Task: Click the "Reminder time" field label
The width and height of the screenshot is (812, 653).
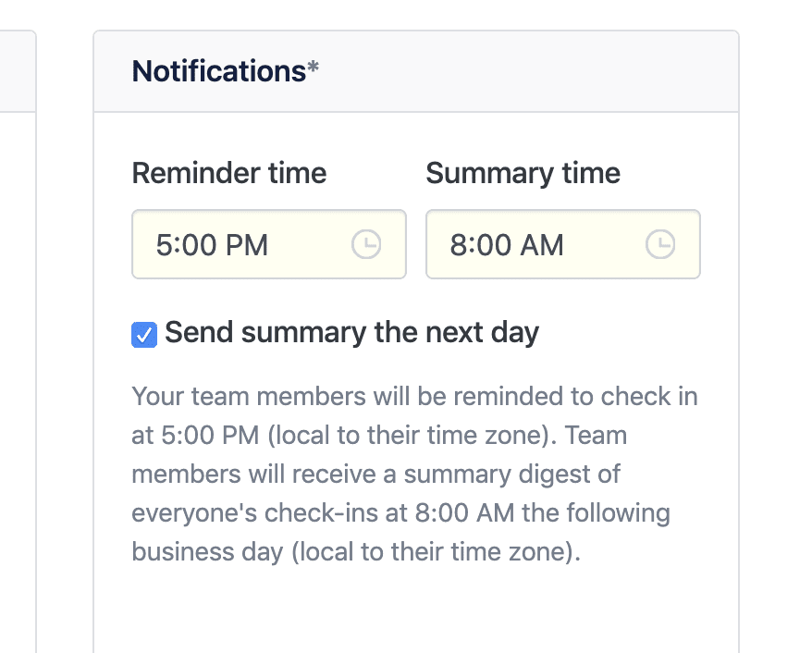Action: click(229, 173)
